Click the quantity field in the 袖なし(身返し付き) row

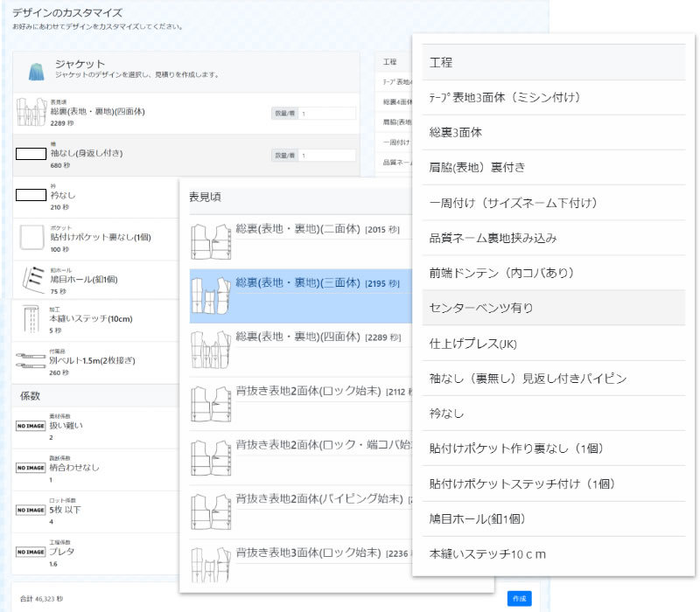(x=327, y=156)
